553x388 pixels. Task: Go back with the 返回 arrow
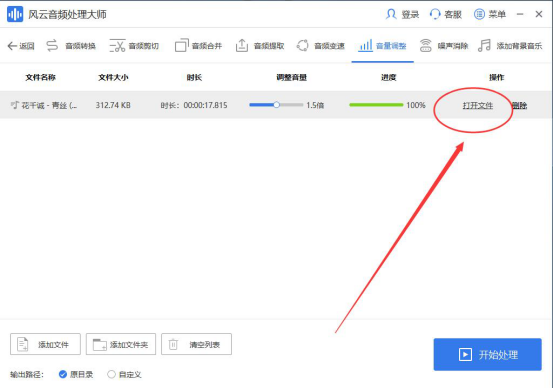click(12, 46)
